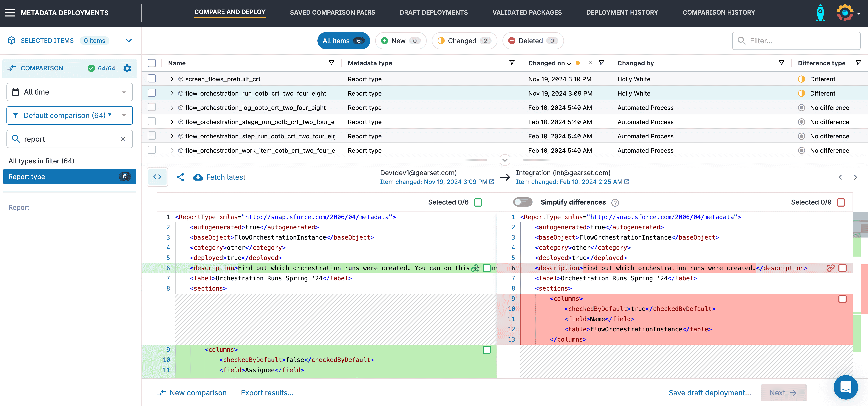This screenshot has height=406, width=868.
Task: Tick the select-all checkbox in table header
Action: [152, 63]
